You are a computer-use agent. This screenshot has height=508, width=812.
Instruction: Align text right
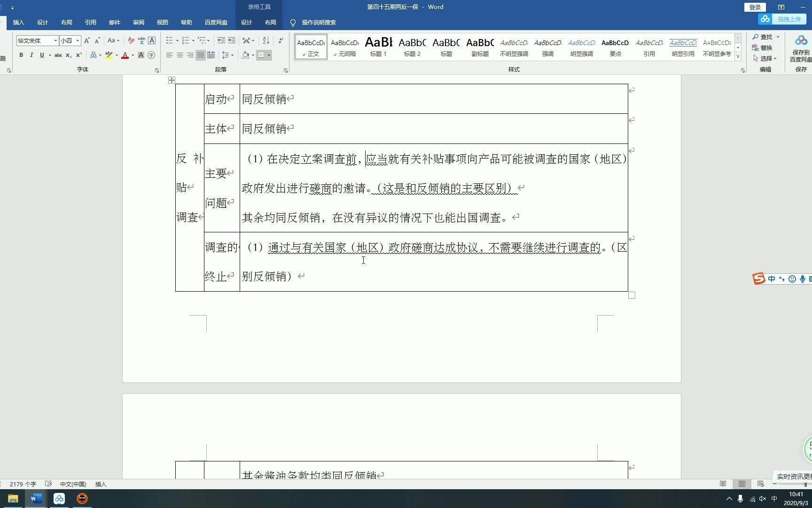(190, 55)
